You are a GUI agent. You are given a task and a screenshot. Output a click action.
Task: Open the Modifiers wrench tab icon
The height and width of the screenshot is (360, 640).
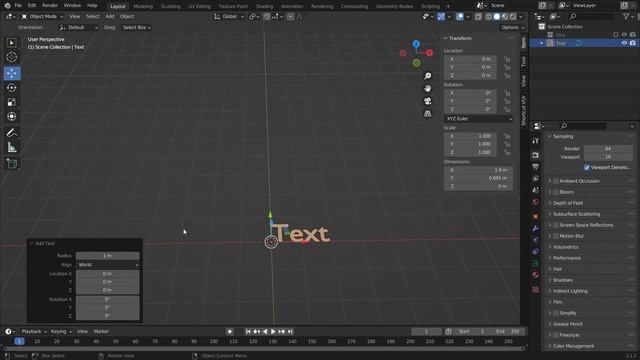536,228
